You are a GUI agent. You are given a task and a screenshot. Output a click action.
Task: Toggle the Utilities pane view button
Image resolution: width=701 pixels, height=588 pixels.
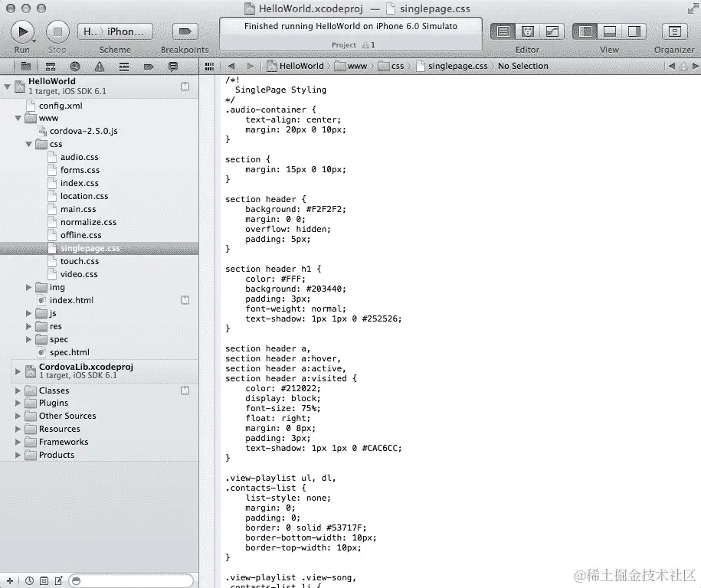[x=634, y=31]
